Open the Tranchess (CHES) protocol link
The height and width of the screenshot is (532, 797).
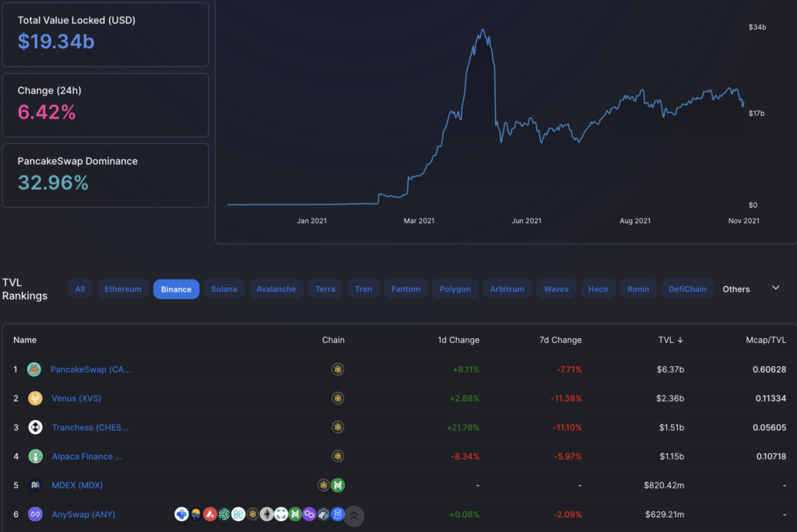pyautogui.click(x=90, y=427)
